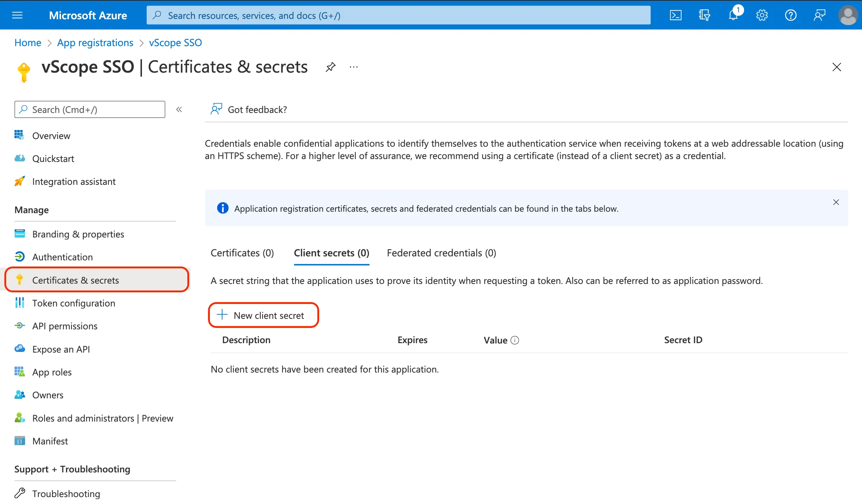Click the Microsoft Azure logo text

click(88, 15)
